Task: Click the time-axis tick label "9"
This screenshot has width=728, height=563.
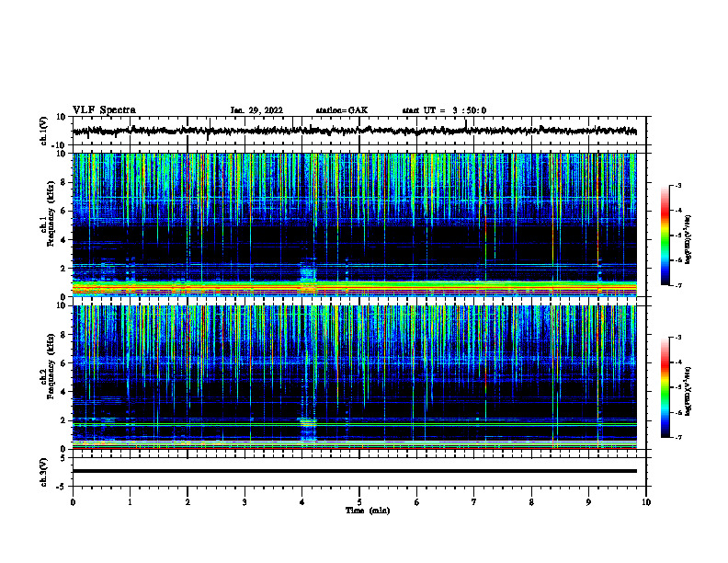Action: pos(588,502)
